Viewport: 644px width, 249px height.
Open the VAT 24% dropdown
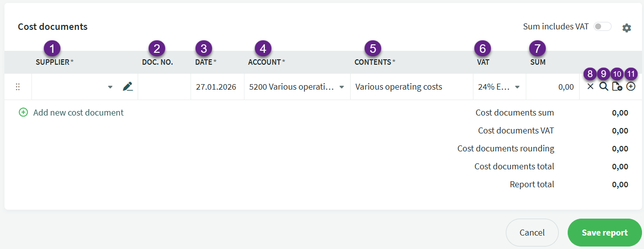click(517, 87)
